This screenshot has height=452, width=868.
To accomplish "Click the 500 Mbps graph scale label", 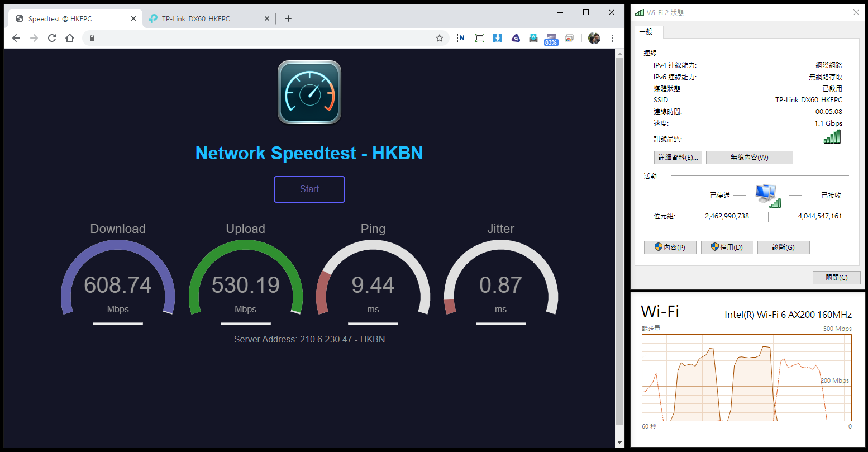I will pyautogui.click(x=837, y=329).
